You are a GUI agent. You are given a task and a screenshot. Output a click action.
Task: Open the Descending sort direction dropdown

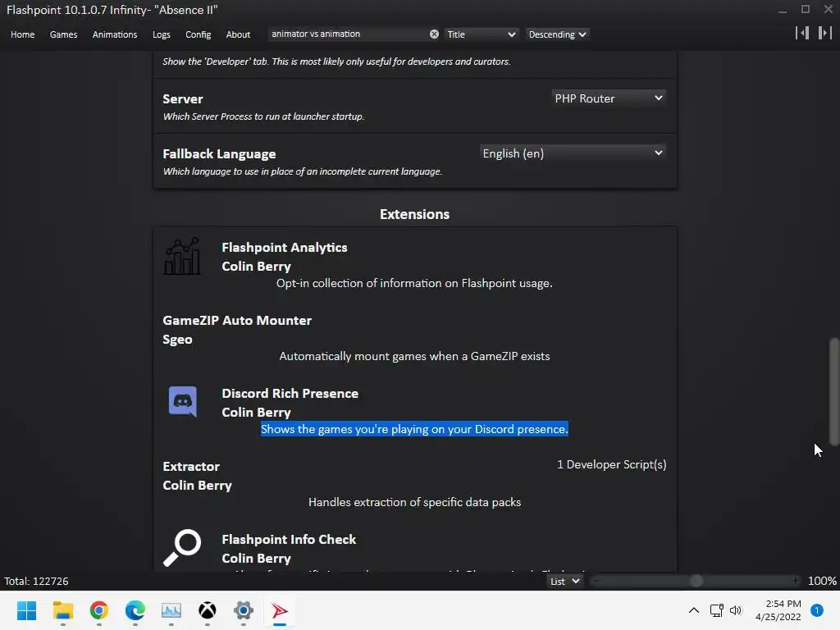[557, 34]
